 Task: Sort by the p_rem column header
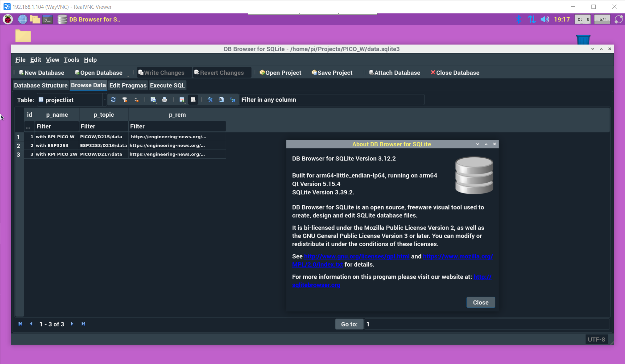[x=177, y=115]
